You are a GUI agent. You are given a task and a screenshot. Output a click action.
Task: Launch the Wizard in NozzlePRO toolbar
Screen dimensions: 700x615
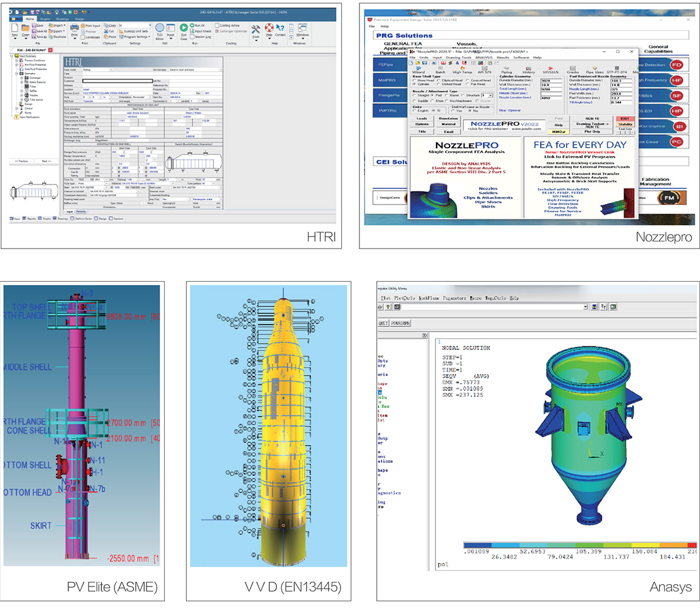point(418,69)
